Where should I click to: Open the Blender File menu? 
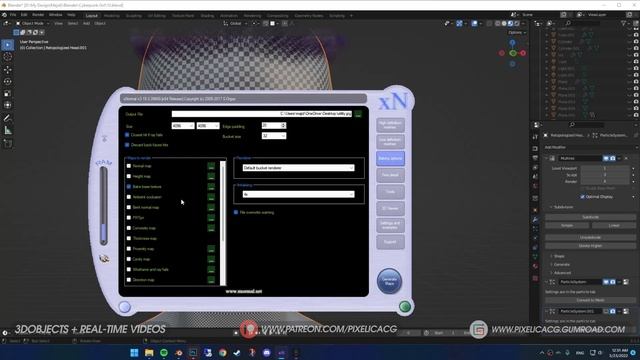click(x=13, y=15)
